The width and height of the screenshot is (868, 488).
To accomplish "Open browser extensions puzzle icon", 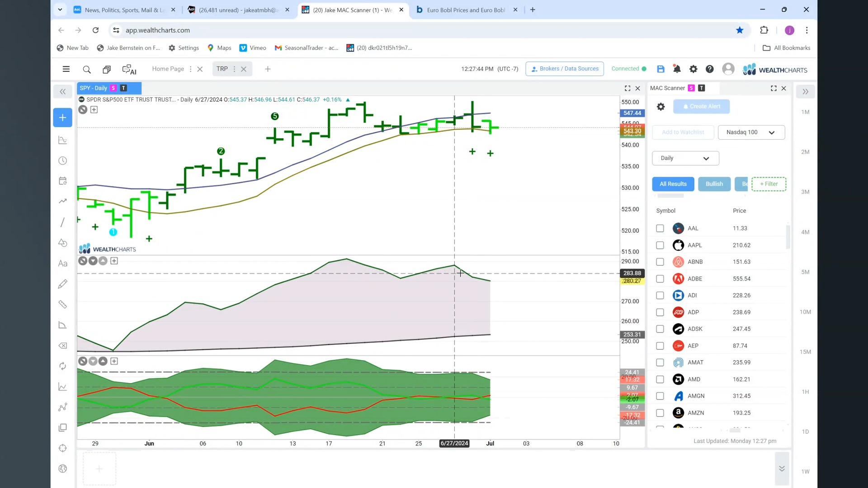I will click(764, 30).
